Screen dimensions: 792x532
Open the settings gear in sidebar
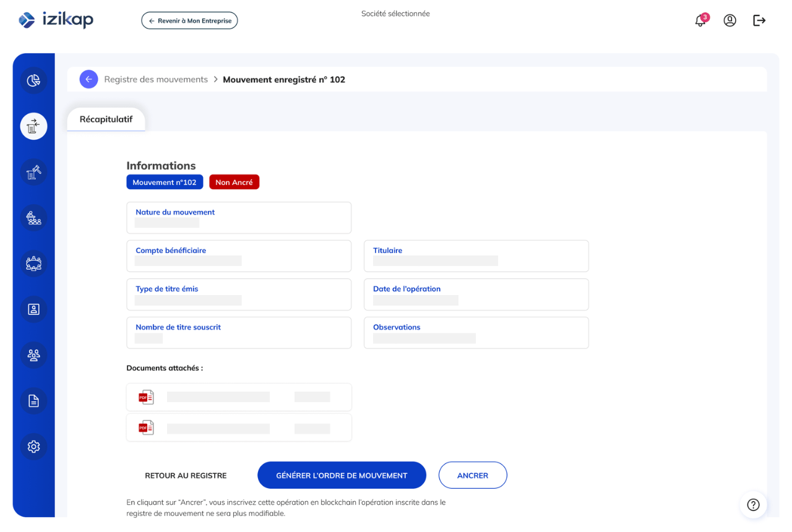tap(33, 447)
